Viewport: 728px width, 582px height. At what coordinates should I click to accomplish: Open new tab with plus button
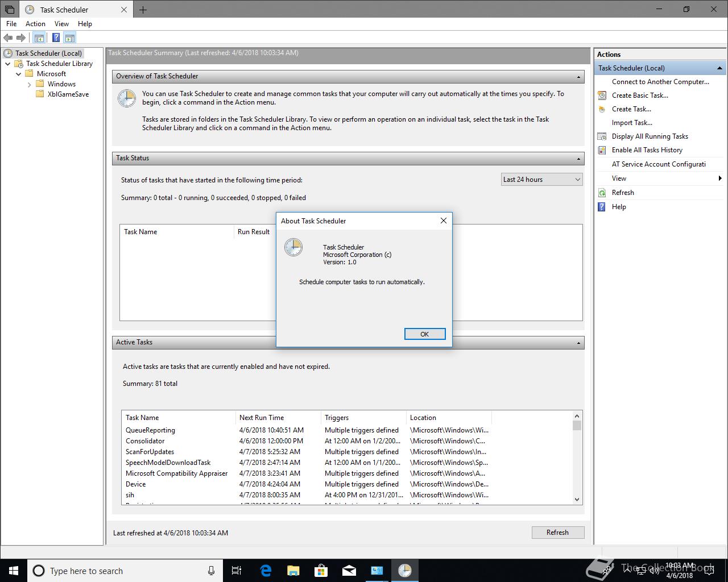(x=143, y=10)
